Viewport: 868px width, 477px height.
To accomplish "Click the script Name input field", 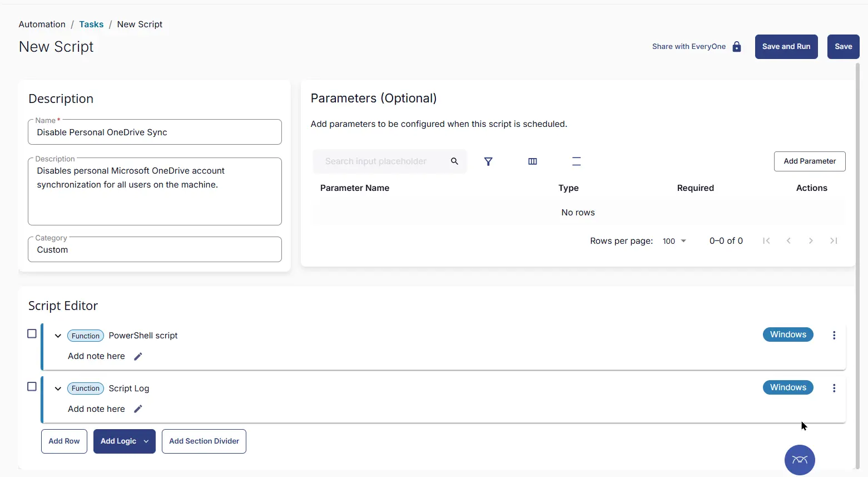I will tap(155, 132).
